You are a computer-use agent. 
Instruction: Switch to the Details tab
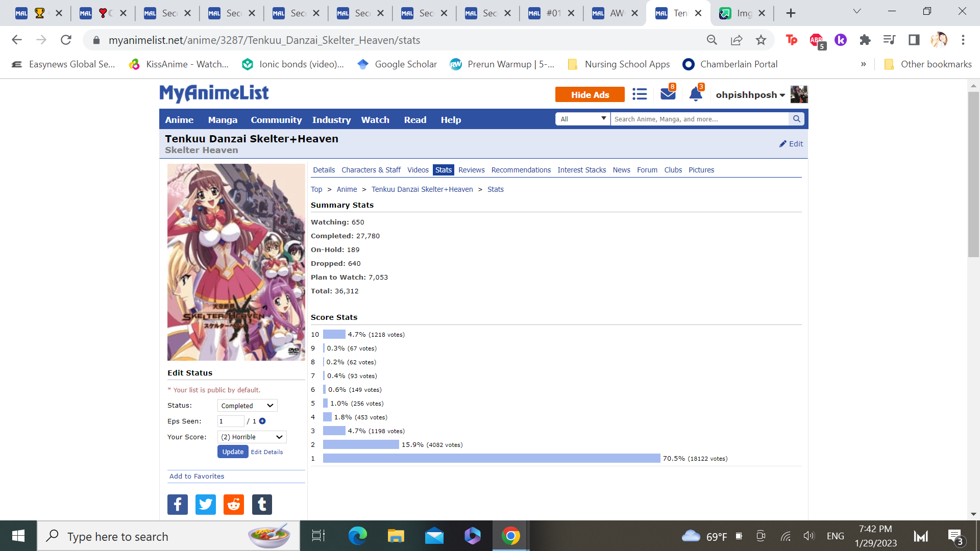324,170
